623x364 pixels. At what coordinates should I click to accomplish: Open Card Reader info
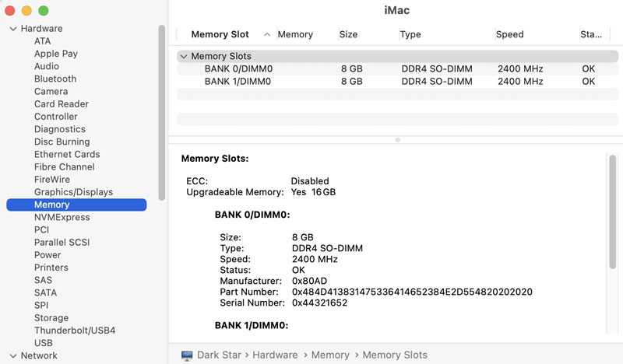pyautogui.click(x=62, y=104)
